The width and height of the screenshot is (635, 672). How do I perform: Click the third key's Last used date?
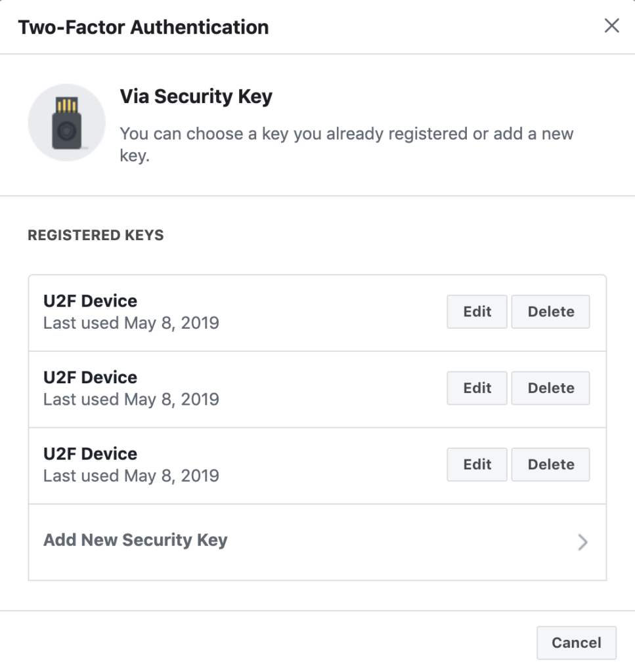pos(131,476)
